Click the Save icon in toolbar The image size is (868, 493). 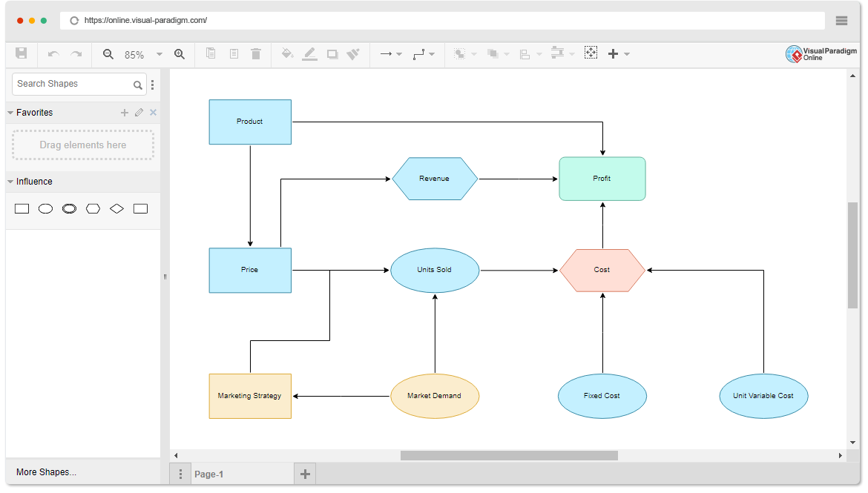click(21, 53)
